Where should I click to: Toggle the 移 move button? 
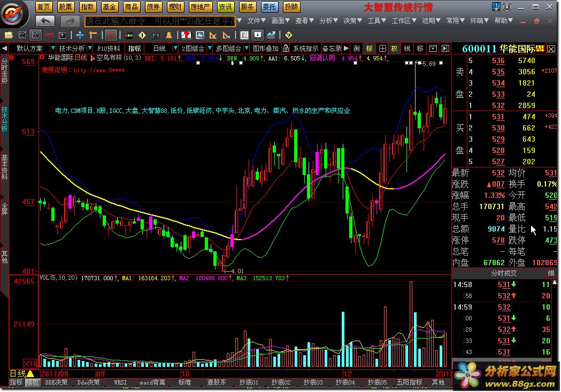(x=420, y=48)
